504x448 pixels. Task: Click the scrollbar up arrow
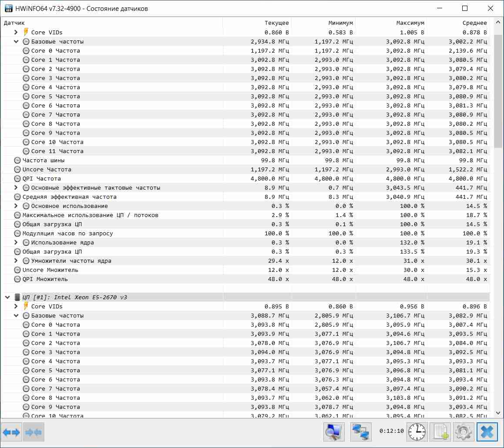point(498,22)
